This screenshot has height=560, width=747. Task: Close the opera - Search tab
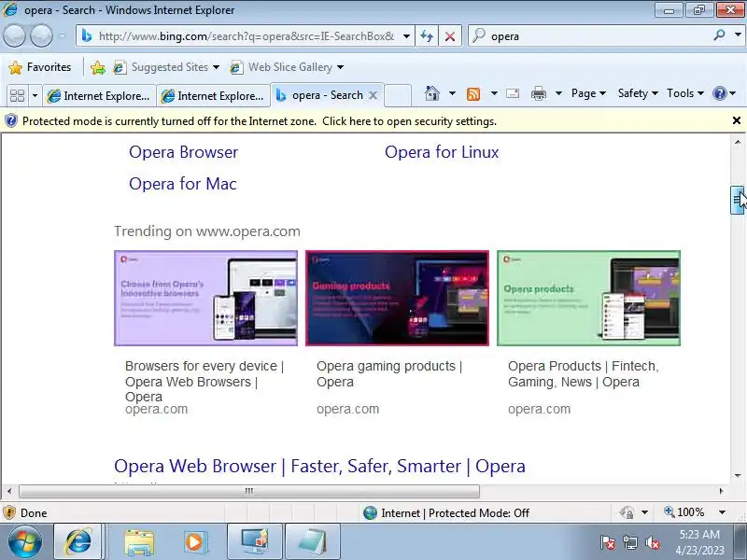pos(373,95)
